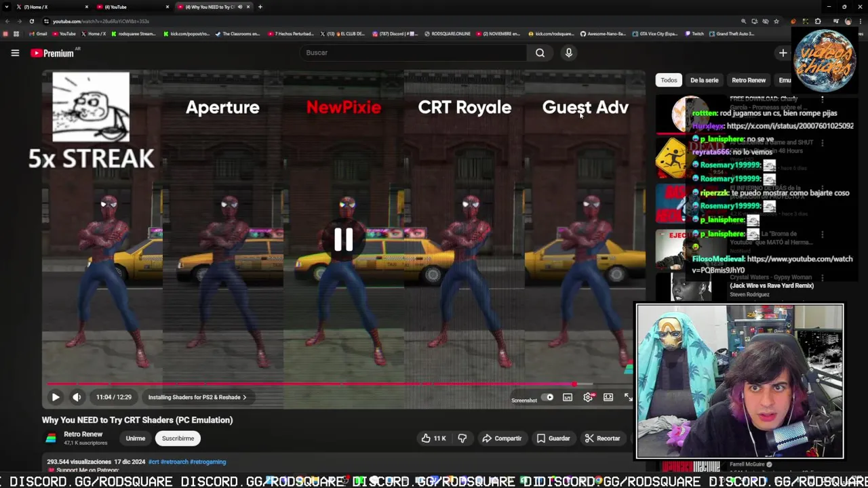The height and width of the screenshot is (488, 868).
Task: Click the search magnifier button
Action: click(x=540, y=53)
